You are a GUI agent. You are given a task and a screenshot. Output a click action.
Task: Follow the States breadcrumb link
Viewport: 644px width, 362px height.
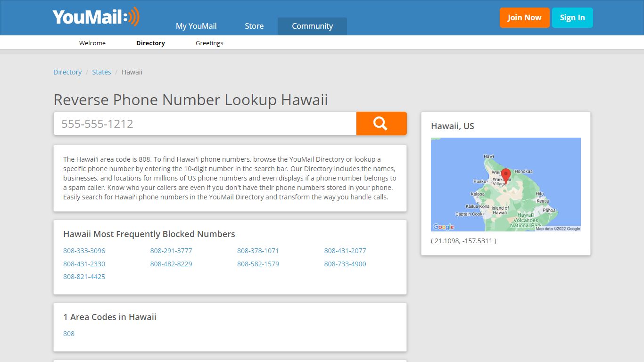101,72
